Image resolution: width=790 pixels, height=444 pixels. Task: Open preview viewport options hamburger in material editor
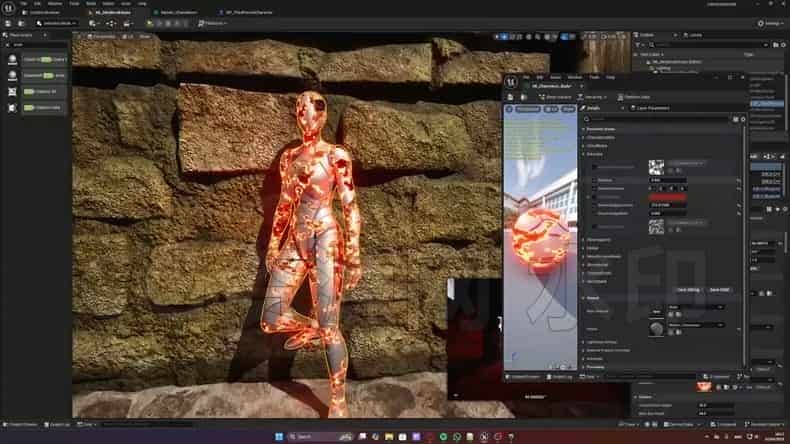point(509,109)
